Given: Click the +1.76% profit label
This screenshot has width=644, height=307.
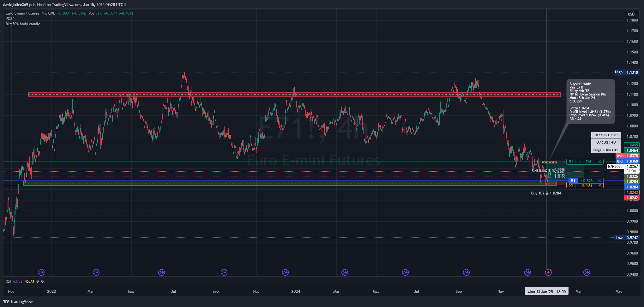Looking at the screenshot, I should [586, 162].
